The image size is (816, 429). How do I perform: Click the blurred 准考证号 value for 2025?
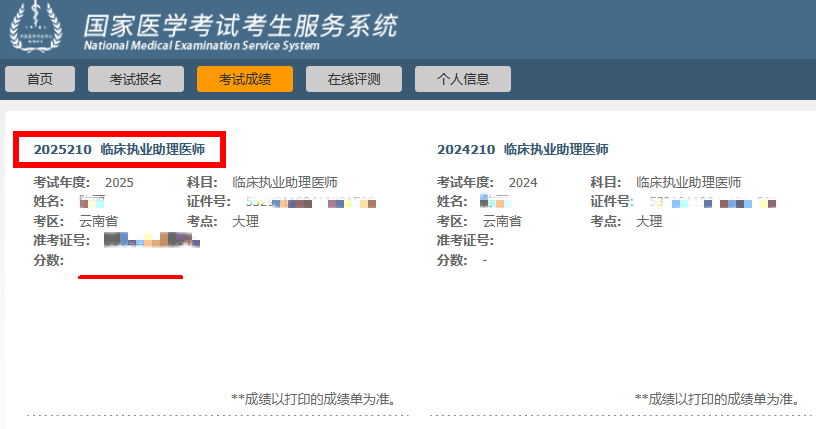pos(152,241)
